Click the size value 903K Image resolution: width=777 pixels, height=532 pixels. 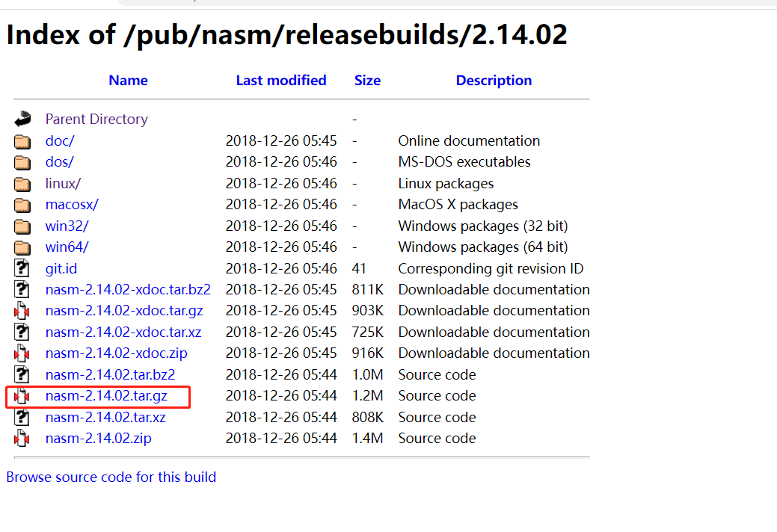(368, 311)
